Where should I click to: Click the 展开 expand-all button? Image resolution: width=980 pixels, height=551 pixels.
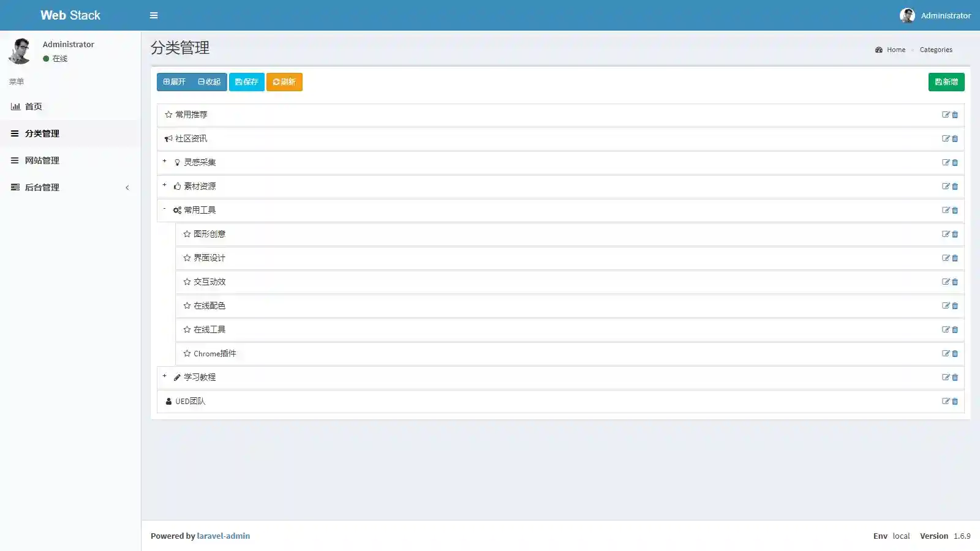[x=174, y=82]
